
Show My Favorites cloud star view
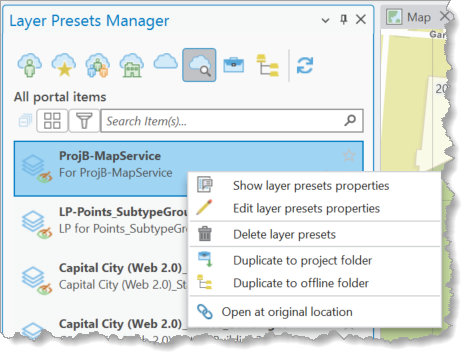coord(64,65)
